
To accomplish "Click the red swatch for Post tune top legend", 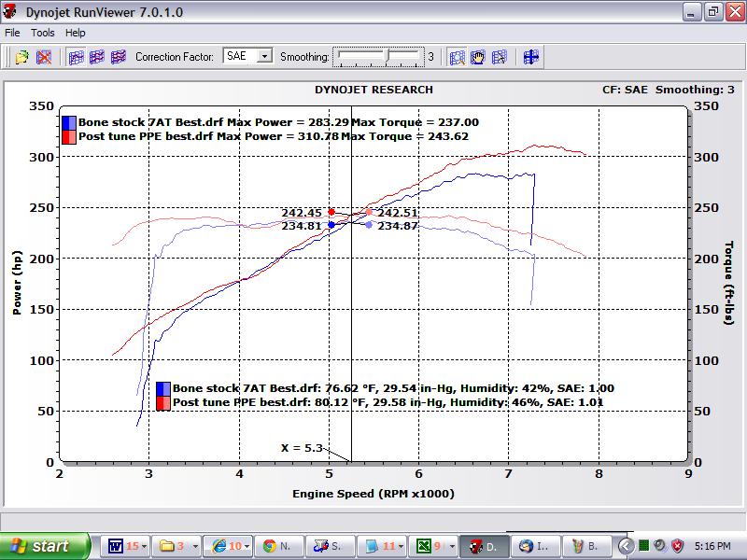I will tap(69, 137).
